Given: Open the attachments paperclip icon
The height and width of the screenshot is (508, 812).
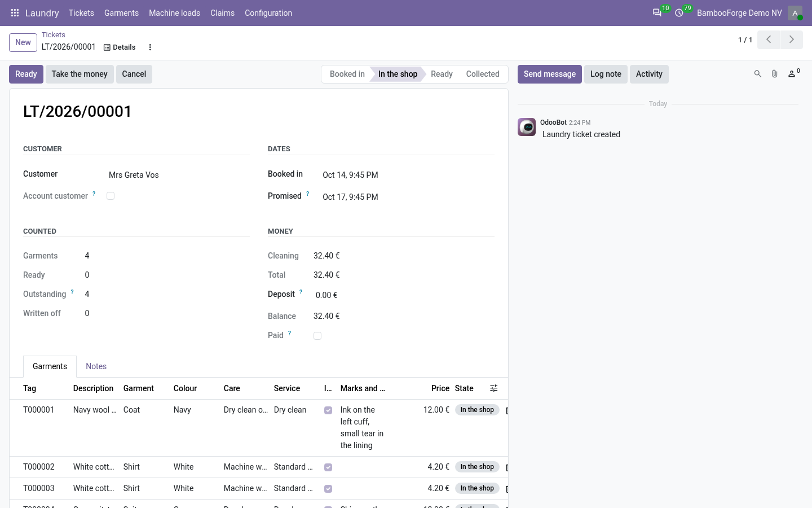Looking at the screenshot, I should click(x=775, y=74).
